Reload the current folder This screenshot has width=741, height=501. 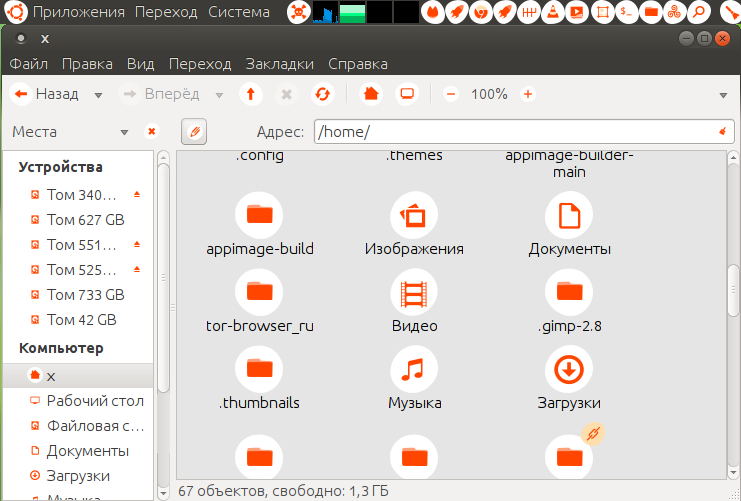click(322, 94)
